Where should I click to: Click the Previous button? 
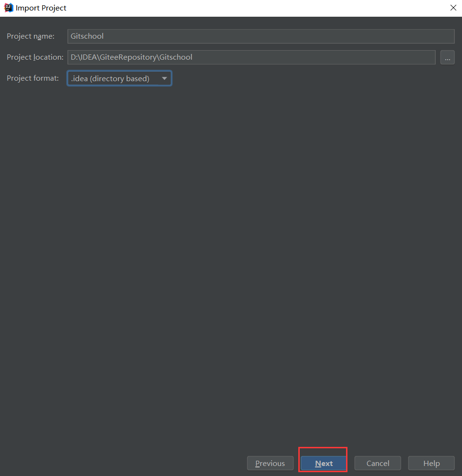(270, 463)
